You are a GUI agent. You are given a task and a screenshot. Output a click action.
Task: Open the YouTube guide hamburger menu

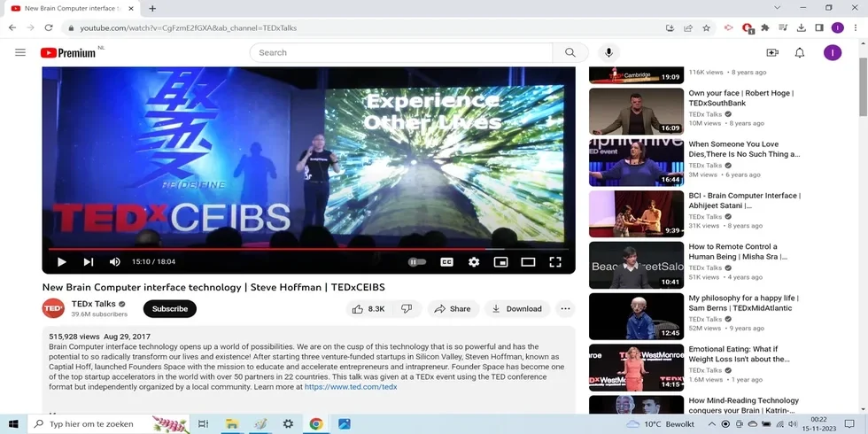click(20, 52)
